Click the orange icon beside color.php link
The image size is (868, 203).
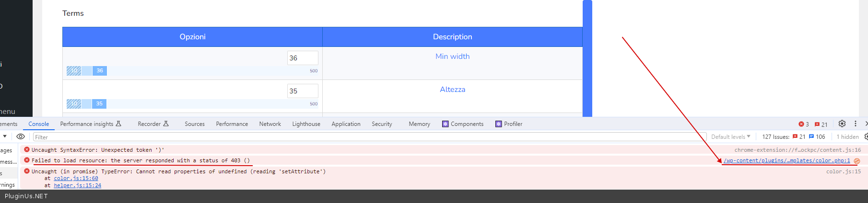(857, 161)
